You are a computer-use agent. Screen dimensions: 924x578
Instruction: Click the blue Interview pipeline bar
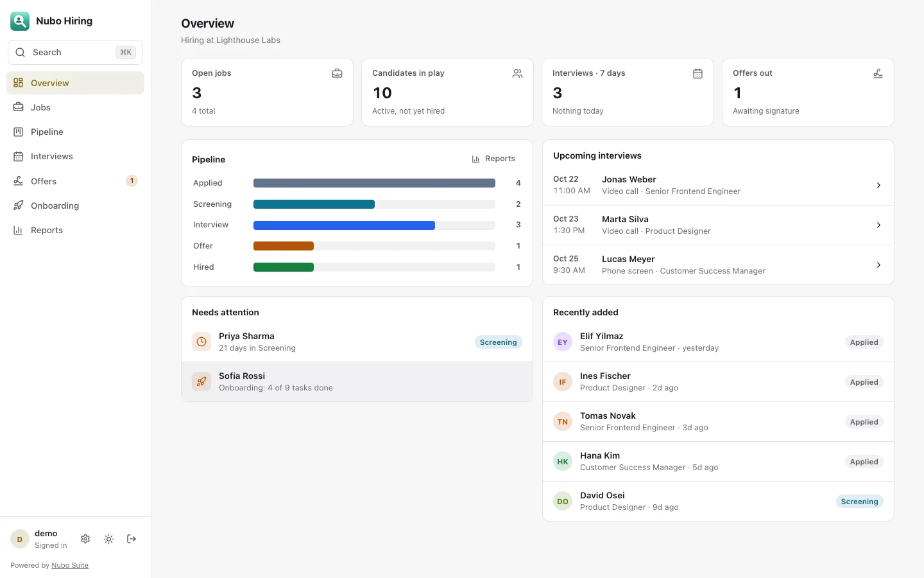tap(344, 225)
